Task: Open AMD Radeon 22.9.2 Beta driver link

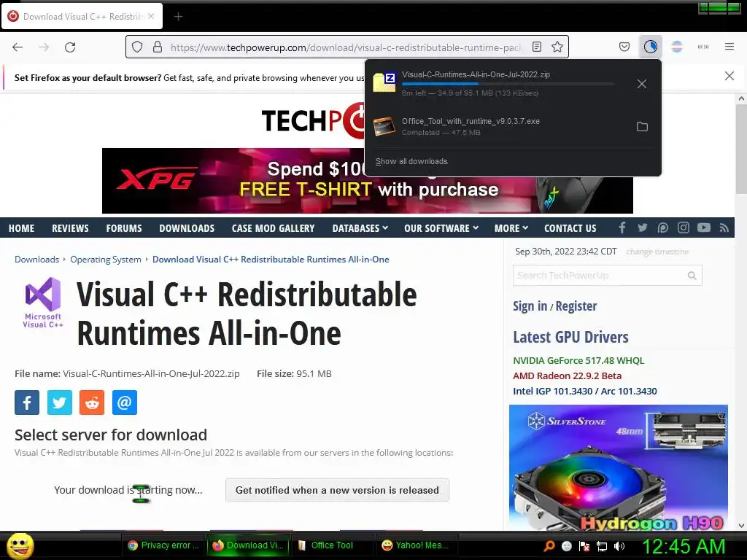Action: click(x=567, y=376)
